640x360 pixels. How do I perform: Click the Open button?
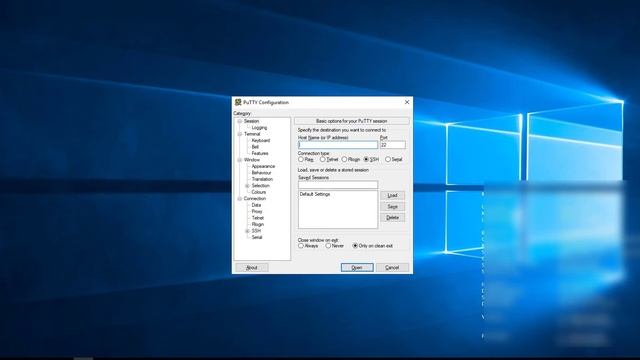(x=357, y=268)
